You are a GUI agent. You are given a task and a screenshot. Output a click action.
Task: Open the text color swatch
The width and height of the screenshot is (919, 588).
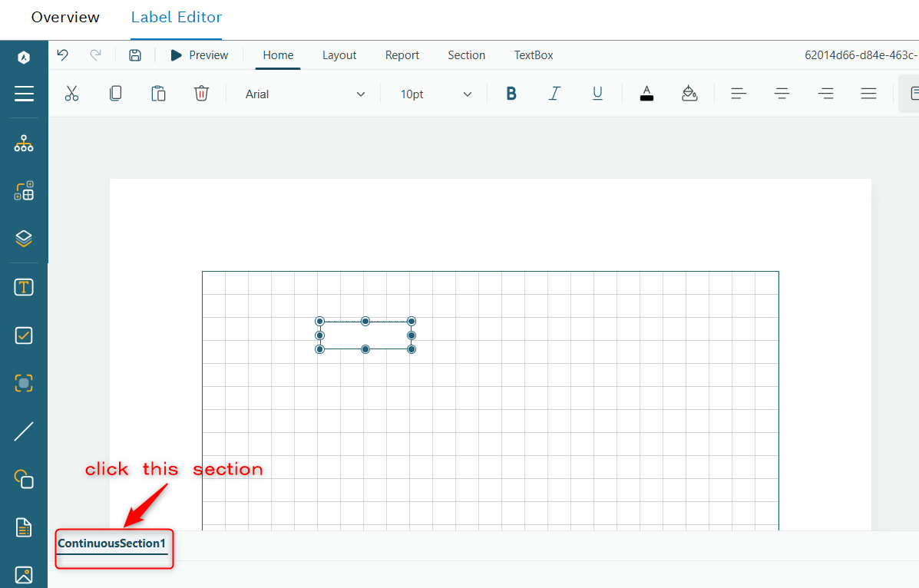tap(646, 94)
